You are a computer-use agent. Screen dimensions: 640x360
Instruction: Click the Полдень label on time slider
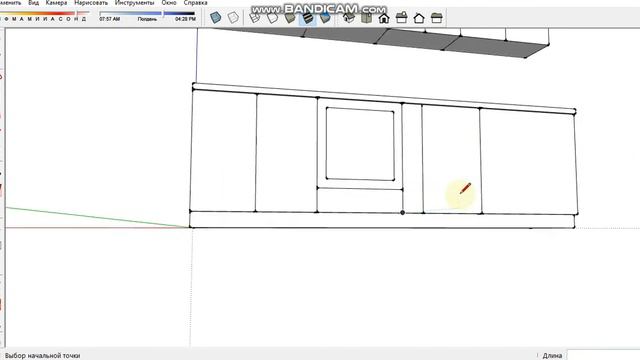tap(147, 19)
